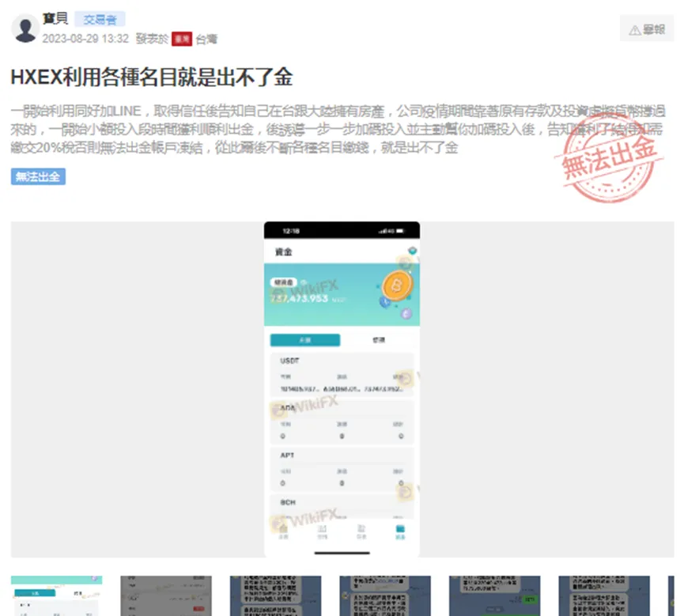
Task: Report the post with the 舉報 button
Action: click(647, 29)
